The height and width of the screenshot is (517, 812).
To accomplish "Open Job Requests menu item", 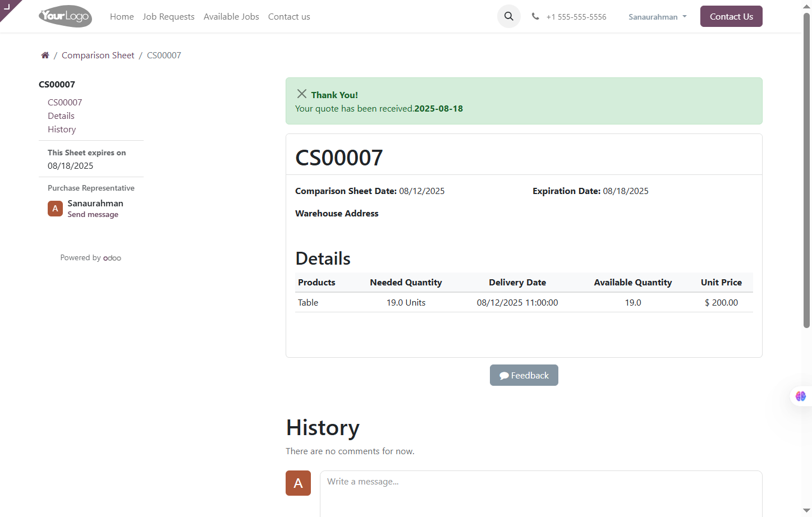I will [168, 17].
